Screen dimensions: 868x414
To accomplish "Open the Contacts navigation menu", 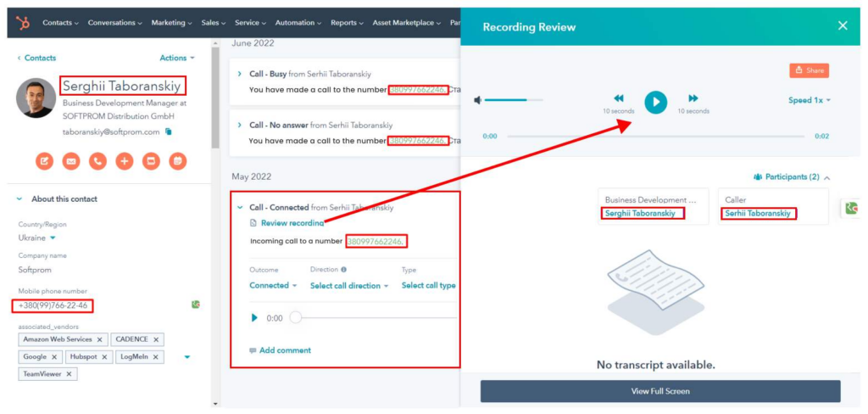I will (60, 23).
